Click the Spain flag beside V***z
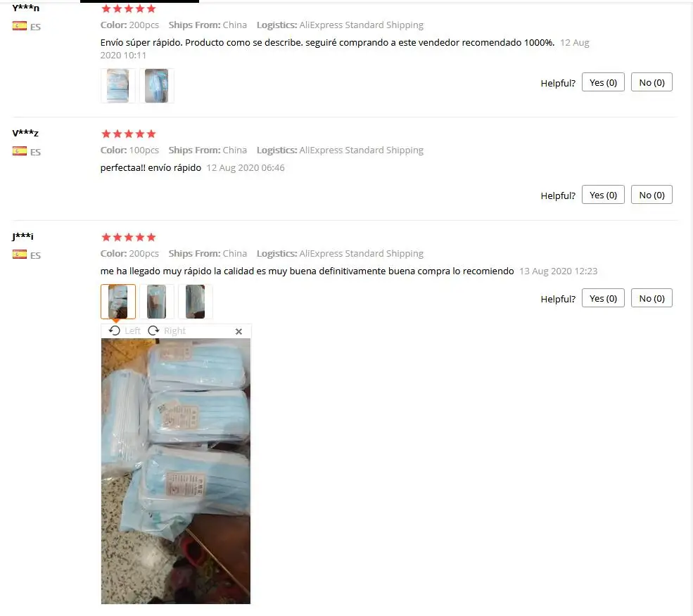 click(20, 151)
